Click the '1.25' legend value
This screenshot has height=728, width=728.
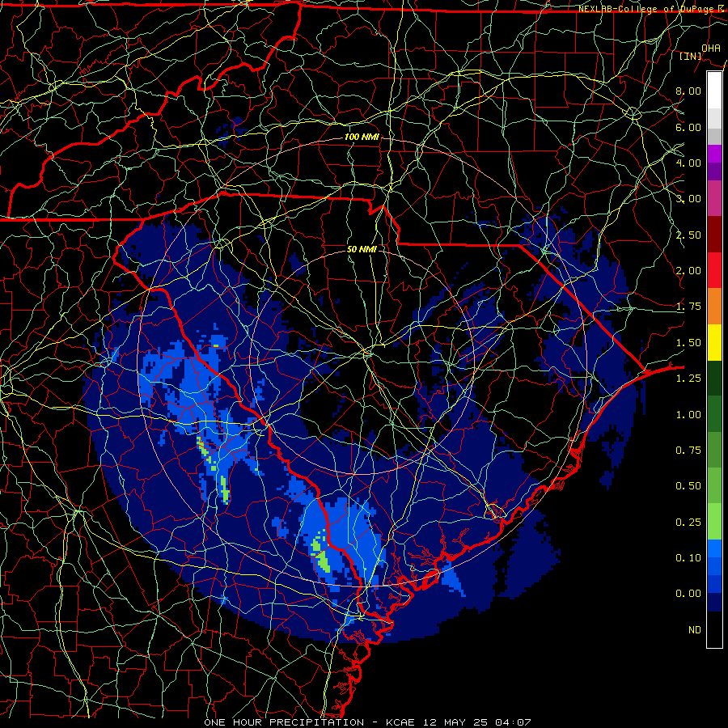tap(688, 379)
